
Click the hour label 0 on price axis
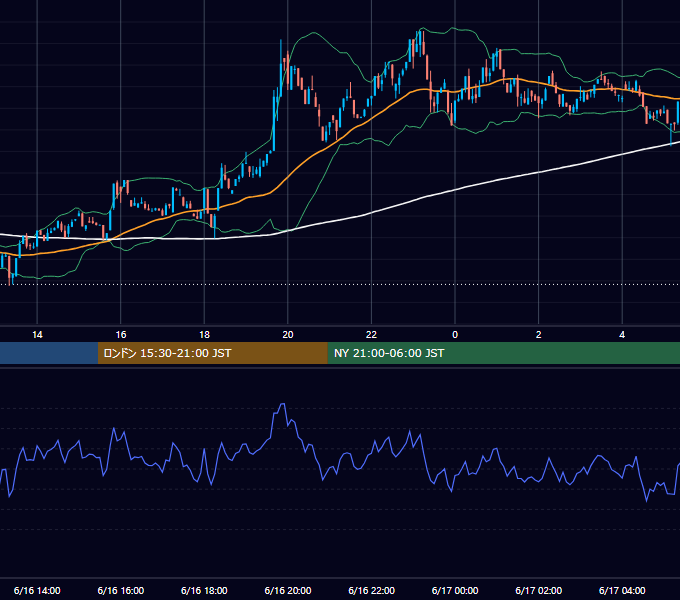click(x=455, y=335)
